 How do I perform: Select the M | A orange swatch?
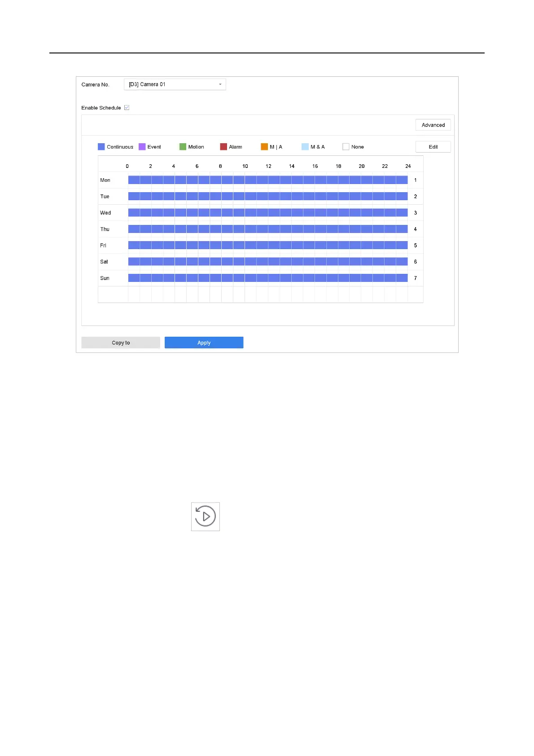tap(264, 147)
